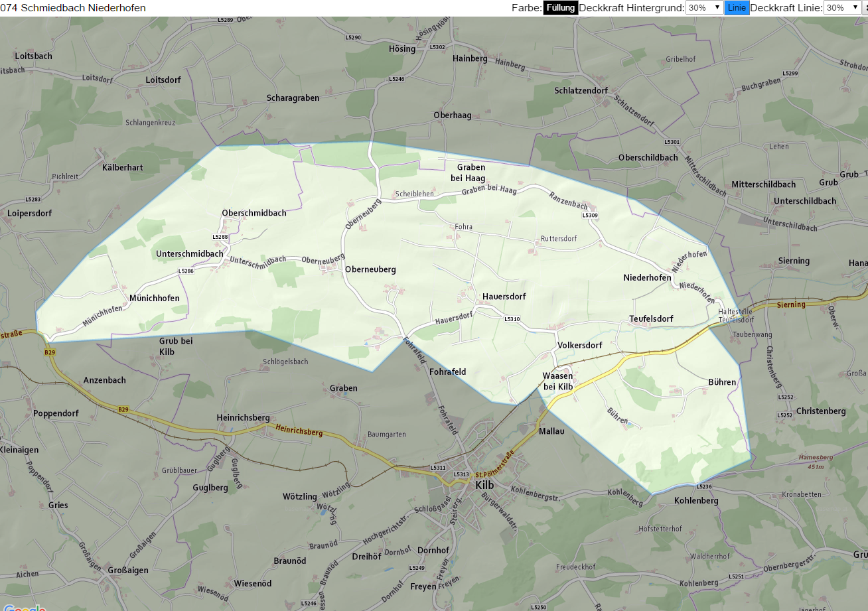This screenshot has width=868, height=611.
Task: Click the L5301 road shield icon
Action: [x=672, y=142]
